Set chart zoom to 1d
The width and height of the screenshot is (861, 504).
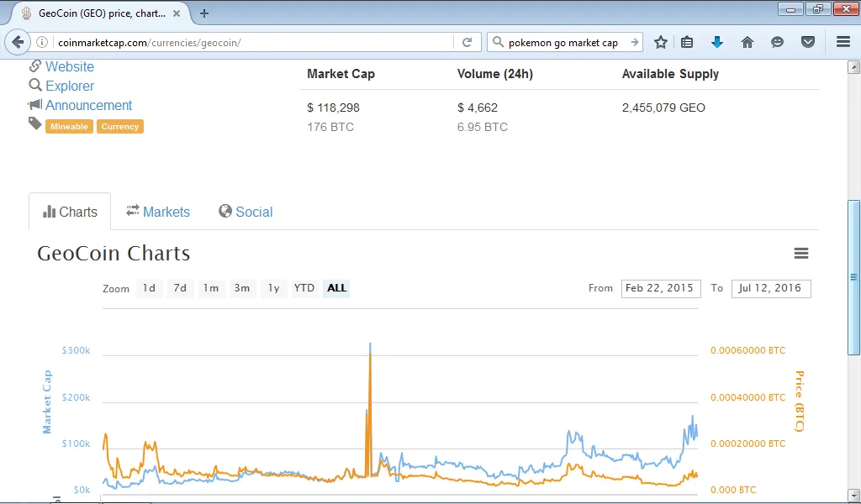pos(149,288)
